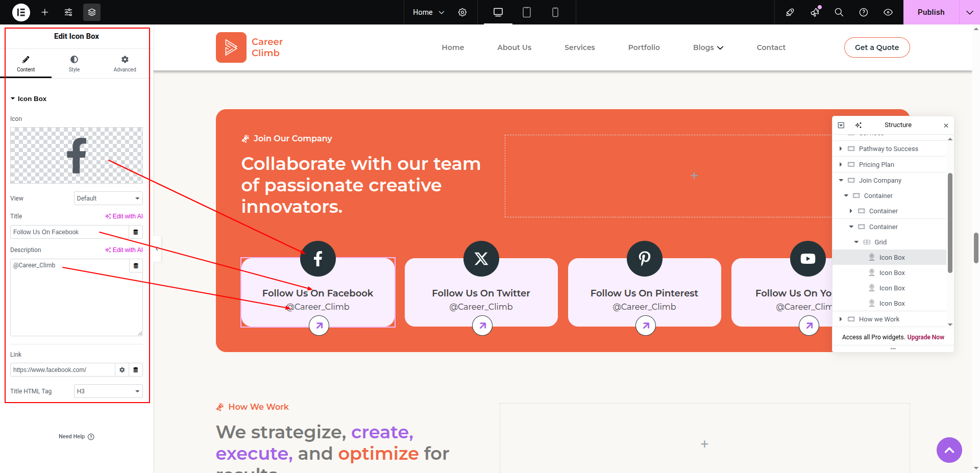Close the Structure panel
Image resolution: width=980 pixels, height=473 pixels.
tap(946, 126)
